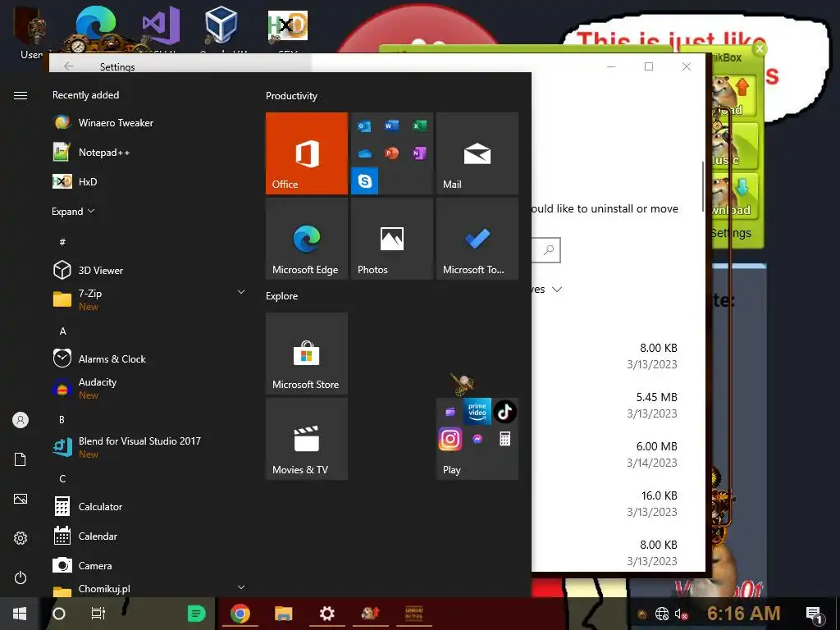The width and height of the screenshot is (840, 630).
Task: Expand the 7-Zip folder chevron
Action: (241, 292)
